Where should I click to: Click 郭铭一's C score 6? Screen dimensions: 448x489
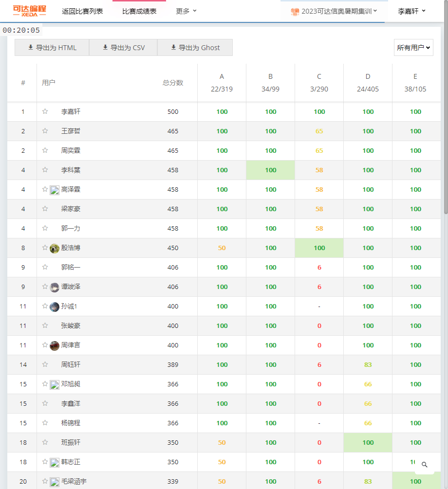pos(319,267)
